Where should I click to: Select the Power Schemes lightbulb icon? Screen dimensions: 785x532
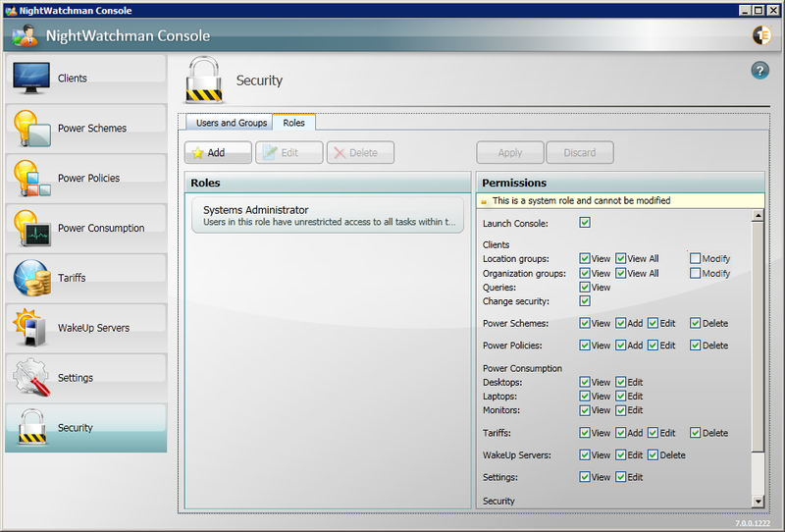31,129
